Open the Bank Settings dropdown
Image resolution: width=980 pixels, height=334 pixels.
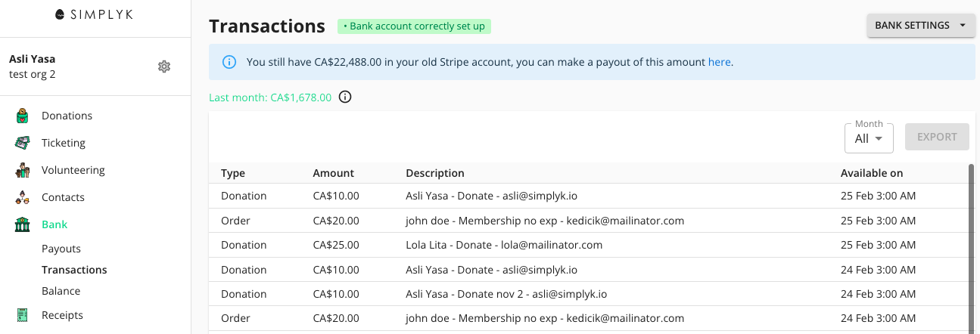pyautogui.click(x=921, y=25)
